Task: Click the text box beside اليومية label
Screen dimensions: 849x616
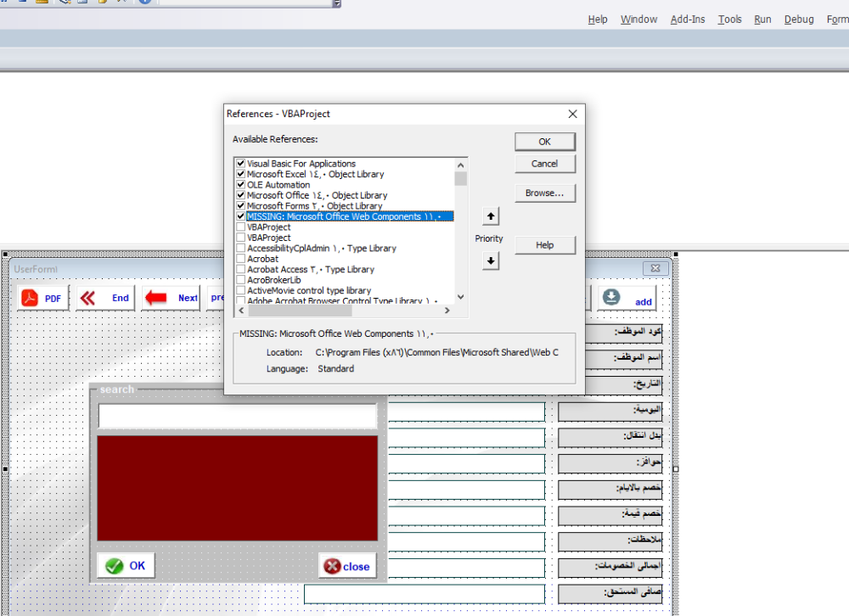Action: pyautogui.click(x=467, y=412)
